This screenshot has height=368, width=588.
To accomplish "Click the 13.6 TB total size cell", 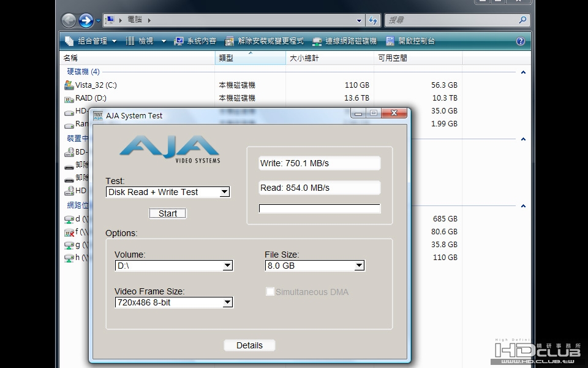I will point(356,98).
